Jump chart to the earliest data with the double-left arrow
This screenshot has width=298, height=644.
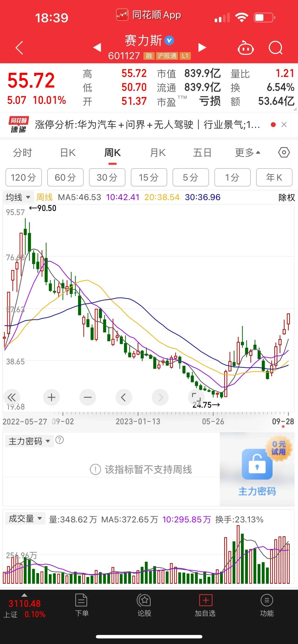11,397
